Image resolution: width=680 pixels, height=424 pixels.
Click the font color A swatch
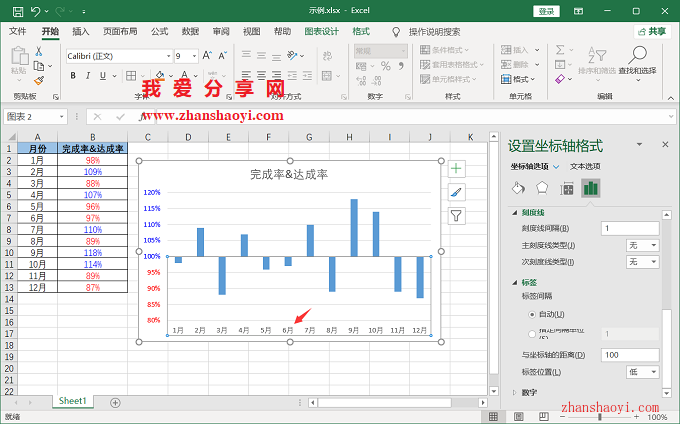coord(184,76)
